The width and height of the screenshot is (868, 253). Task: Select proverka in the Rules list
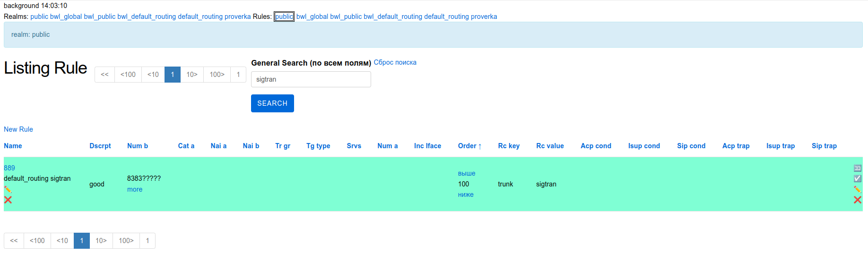coord(484,17)
